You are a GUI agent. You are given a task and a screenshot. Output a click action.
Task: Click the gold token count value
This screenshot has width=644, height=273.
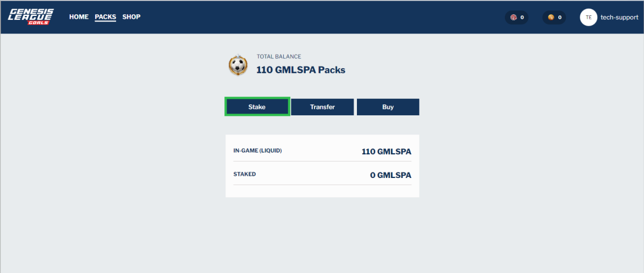coord(560,18)
